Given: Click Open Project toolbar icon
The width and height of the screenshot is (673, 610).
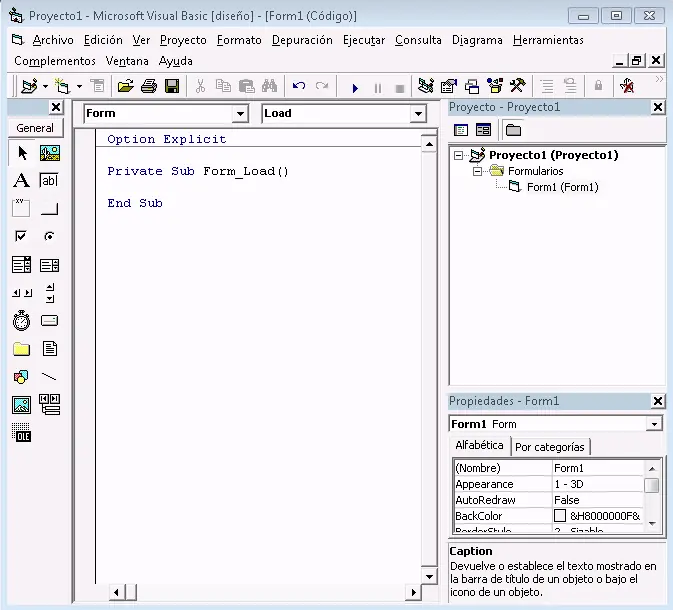Looking at the screenshot, I should 126,86.
